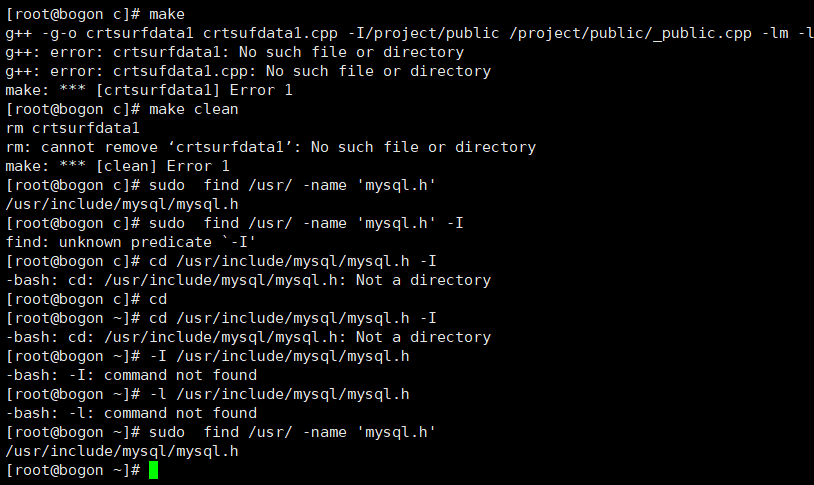814x485 pixels.
Task: Click the green cursor block at the prompt
Action: (153, 470)
